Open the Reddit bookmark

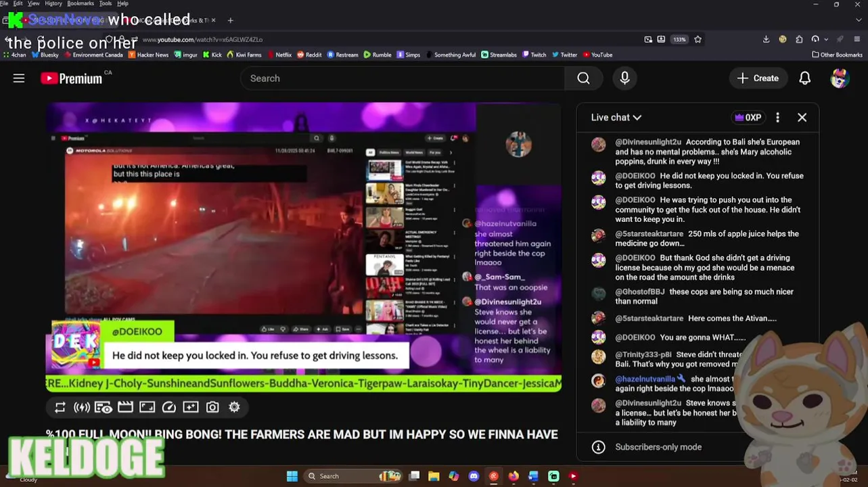coord(309,55)
